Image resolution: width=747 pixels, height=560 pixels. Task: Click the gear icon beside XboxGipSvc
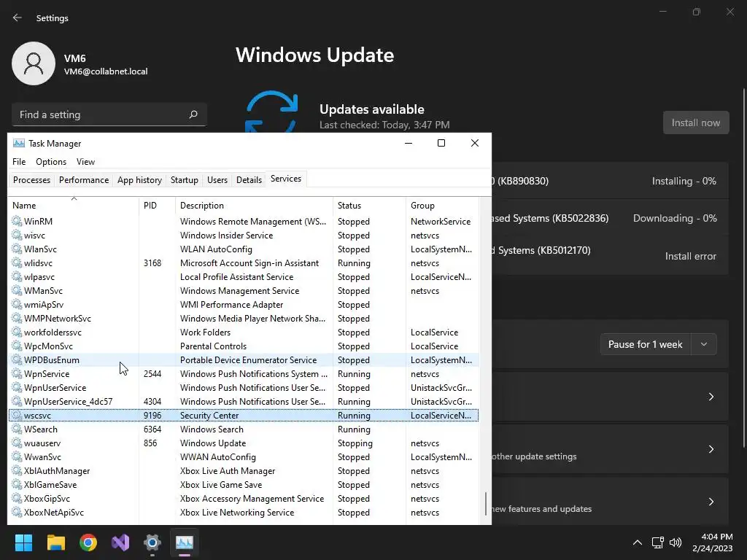[x=17, y=499]
